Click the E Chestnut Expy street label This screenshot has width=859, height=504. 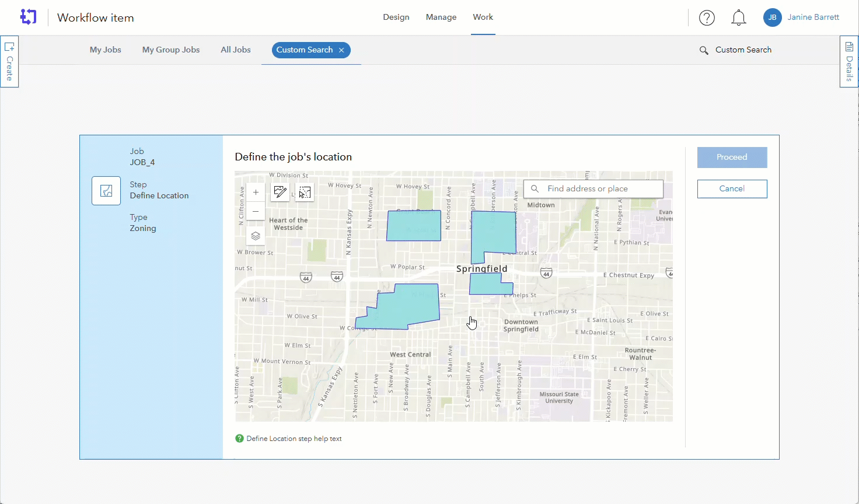(x=629, y=275)
